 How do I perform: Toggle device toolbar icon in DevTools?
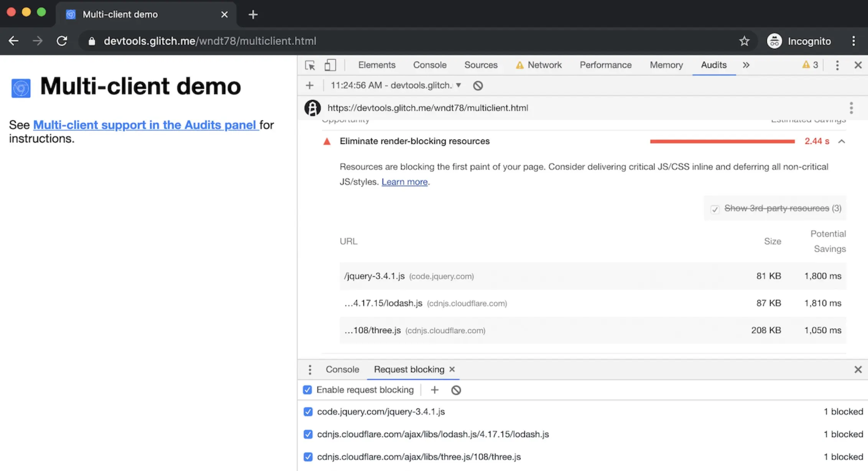[x=330, y=65]
